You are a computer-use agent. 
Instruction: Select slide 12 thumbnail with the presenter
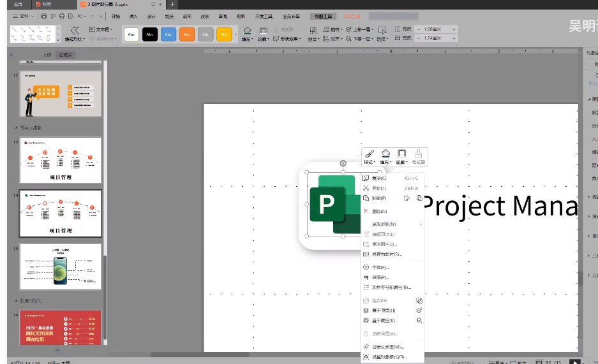click(61, 94)
